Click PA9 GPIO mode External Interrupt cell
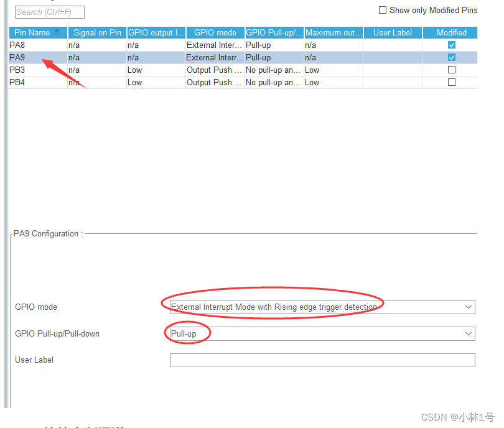Viewport: 504px width, 428px height. click(x=215, y=57)
